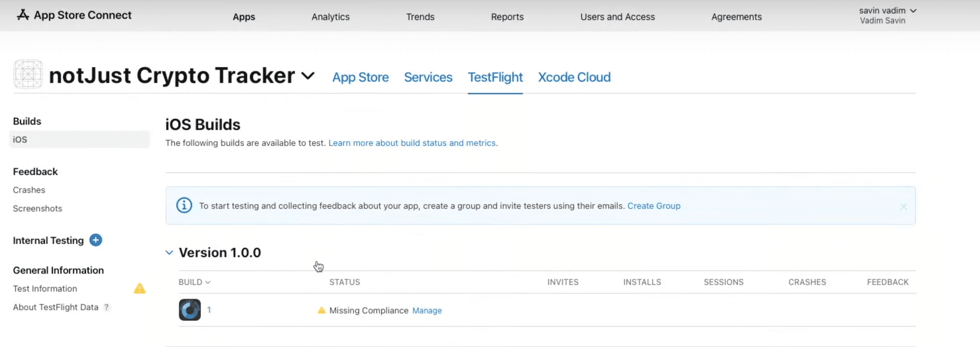
Task: Click the CRASHES column header
Action: point(807,282)
